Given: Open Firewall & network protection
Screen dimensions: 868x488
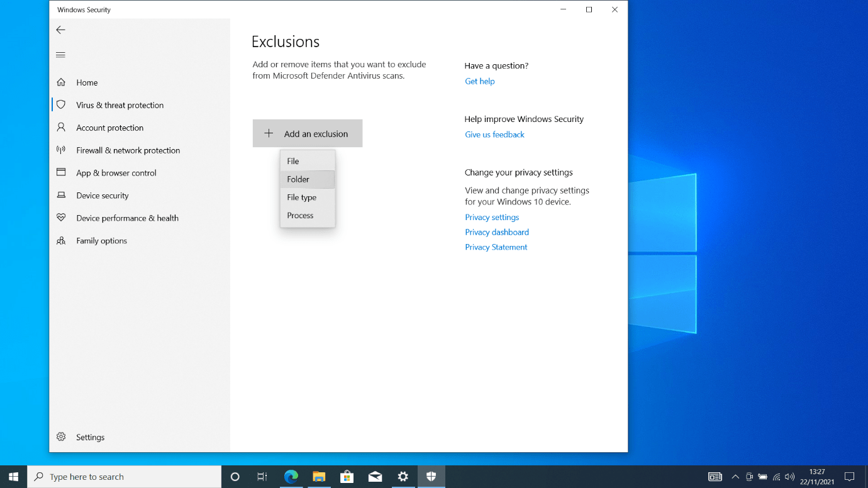Looking at the screenshot, I should [126, 150].
